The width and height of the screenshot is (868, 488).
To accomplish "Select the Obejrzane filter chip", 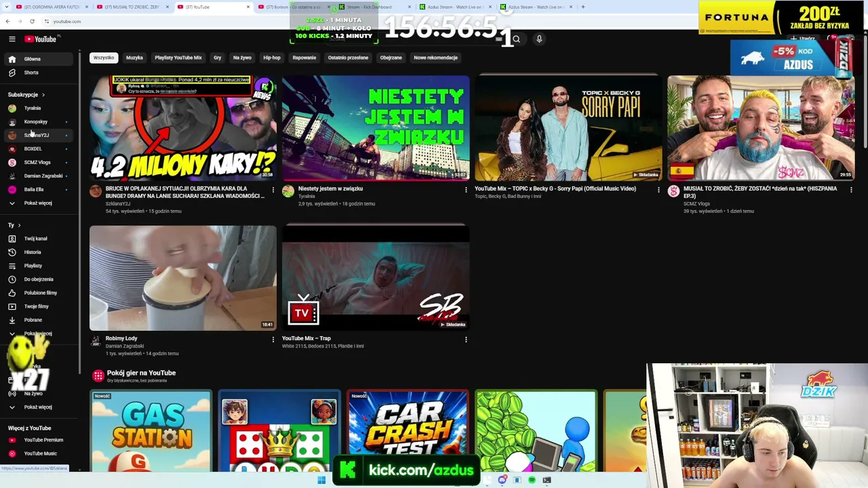I will coord(391,58).
